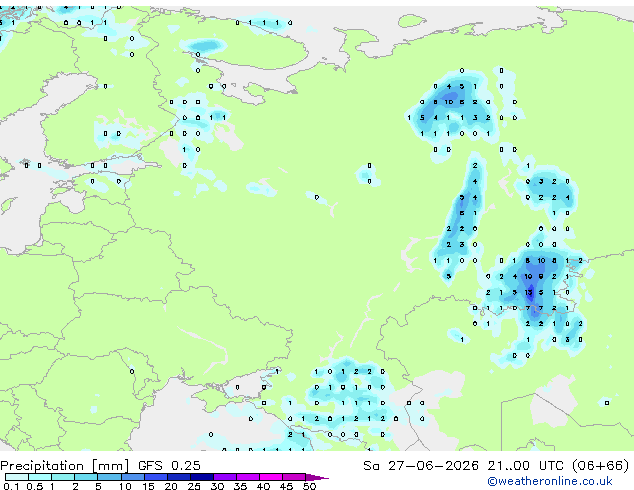This screenshot has height=490, width=634.
Task: Select the 25–30 mm dark navy legend swatch
Action: pyautogui.click(x=202, y=477)
